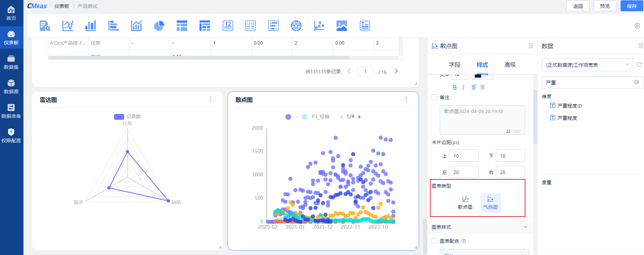Open 数据准备 in the sidebar
Viewport: 644px width, 255px height.
pyautogui.click(x=11, y=111)
